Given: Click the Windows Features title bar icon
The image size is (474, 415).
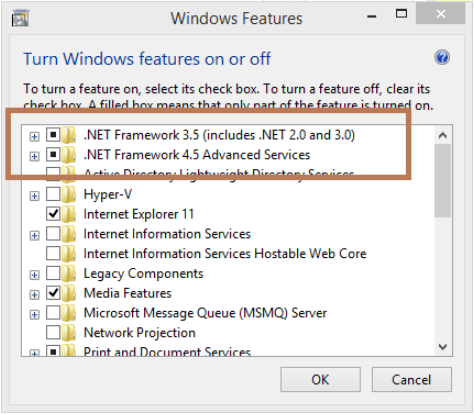Looking at the screenshot, I should (x=21, y=18).
